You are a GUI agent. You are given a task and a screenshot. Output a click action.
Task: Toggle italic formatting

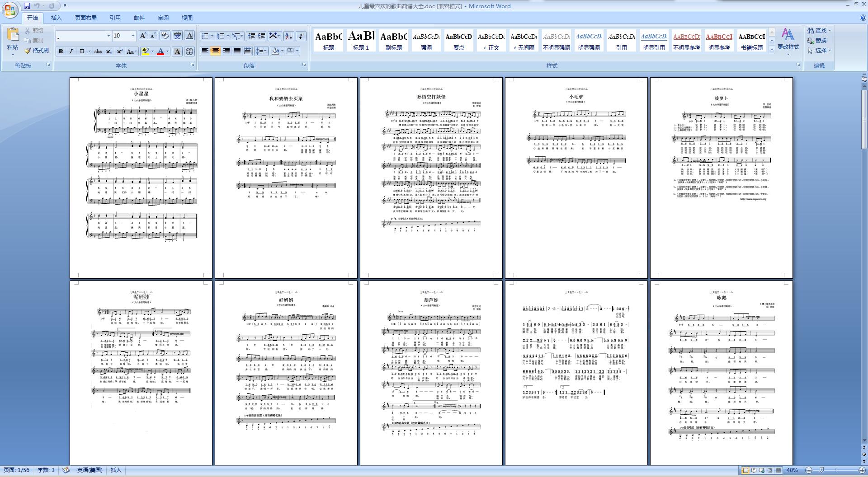[71, 51]
